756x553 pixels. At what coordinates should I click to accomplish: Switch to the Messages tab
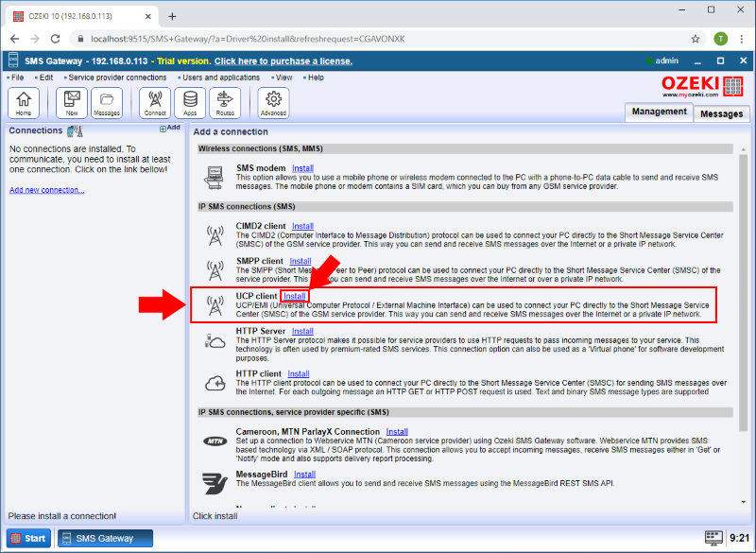tap(722, 113)
